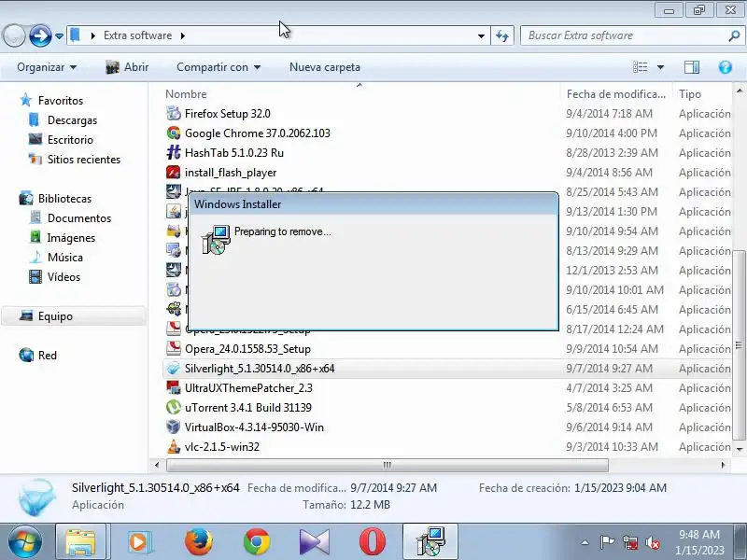Switch to Windows Installer taskbar item
747x560 pixels.
tap(430, 542)
